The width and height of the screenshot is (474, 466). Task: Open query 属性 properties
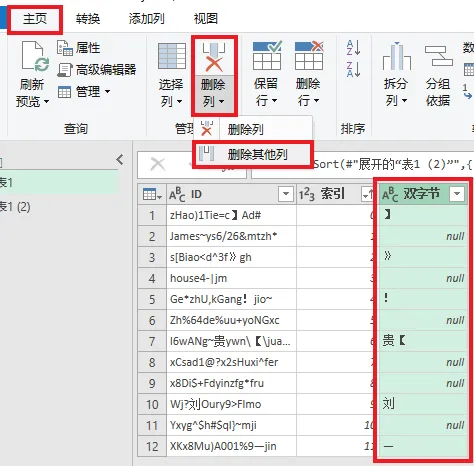78,48
